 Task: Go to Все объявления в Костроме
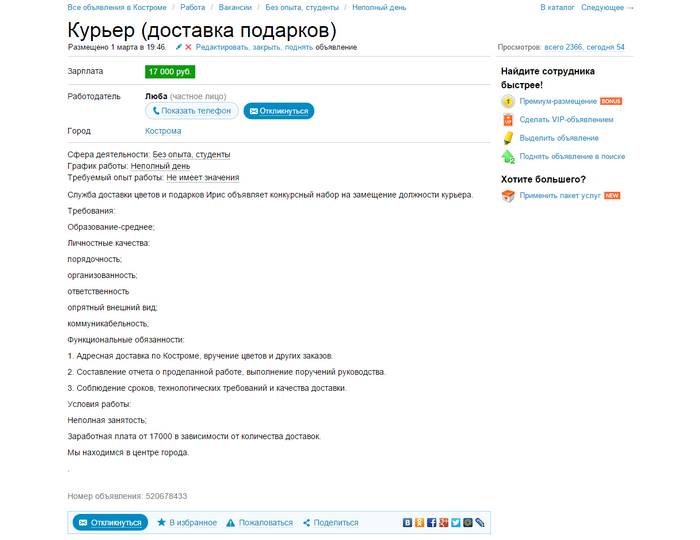(x=117, y=7)
